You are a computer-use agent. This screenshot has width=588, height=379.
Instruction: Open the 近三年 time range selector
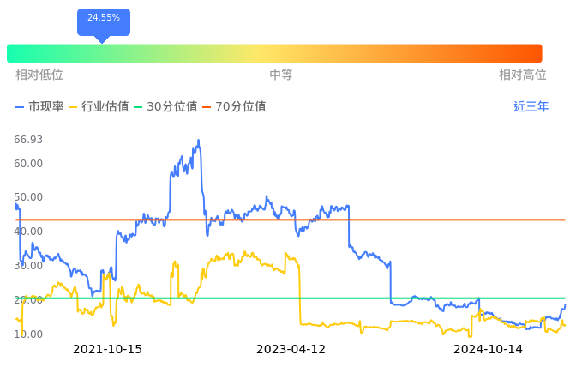[x=531, y=107]
